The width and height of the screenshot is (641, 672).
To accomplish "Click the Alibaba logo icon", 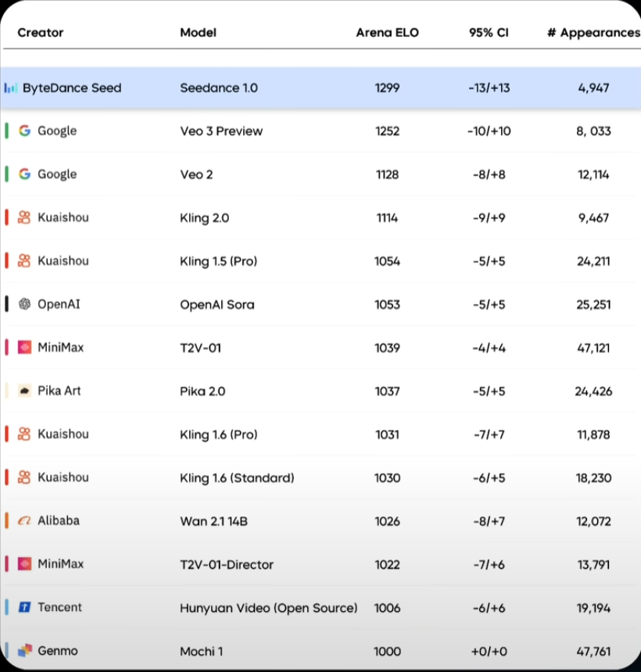I will (x=24, y=520).
